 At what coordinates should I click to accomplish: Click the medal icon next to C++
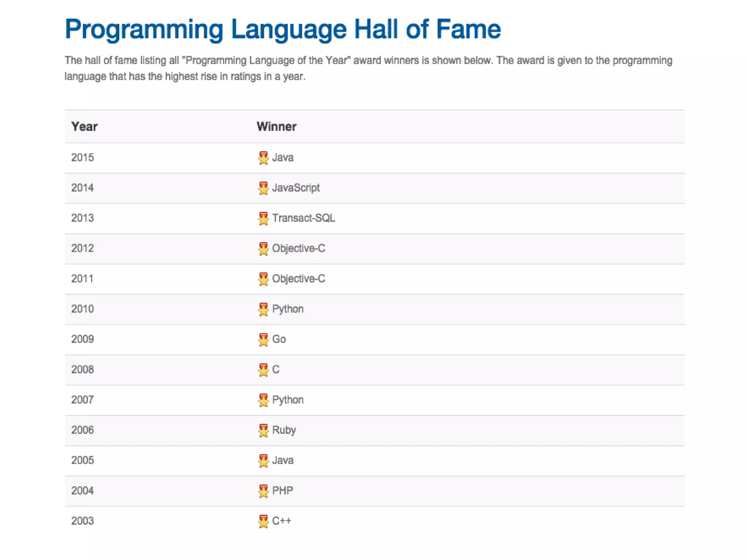coord(263,521)
